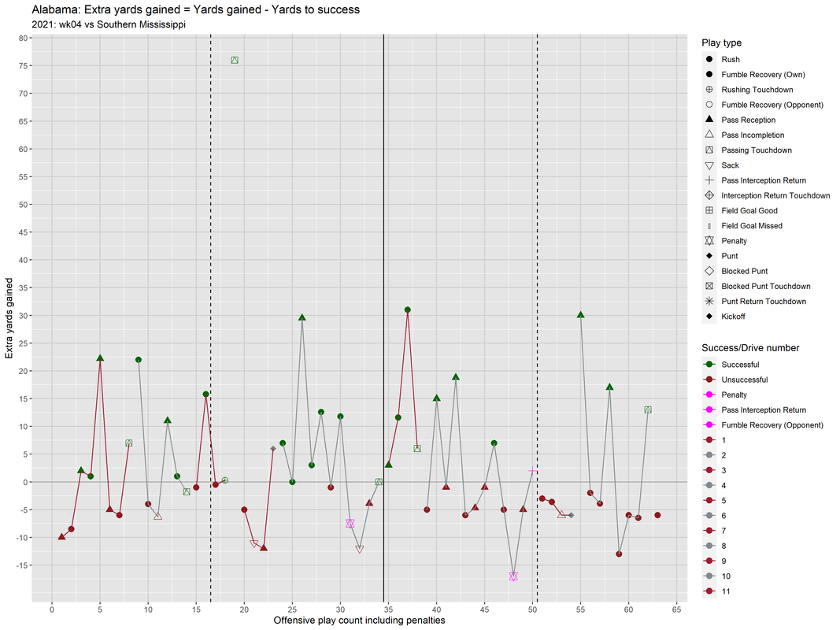Click the Penalty star symbol in Play type legend
This screenshot has height=630, width=840.
coord(709,240)
